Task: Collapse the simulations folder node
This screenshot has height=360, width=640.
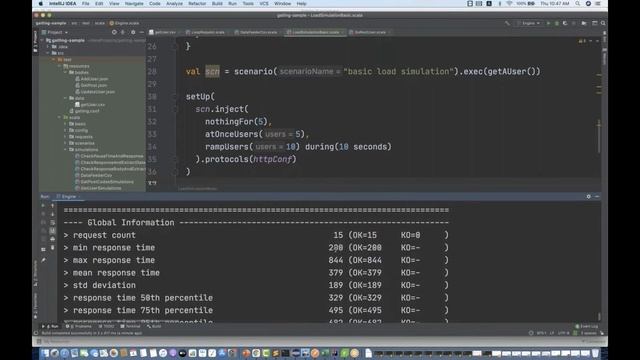Action: (x=66, y=149)
